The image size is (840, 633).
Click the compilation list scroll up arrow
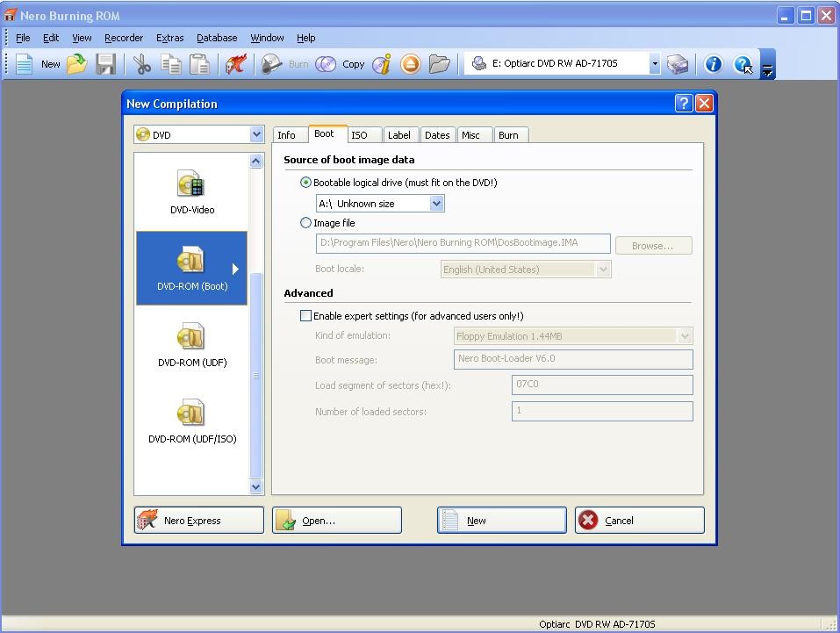point(256,161)
